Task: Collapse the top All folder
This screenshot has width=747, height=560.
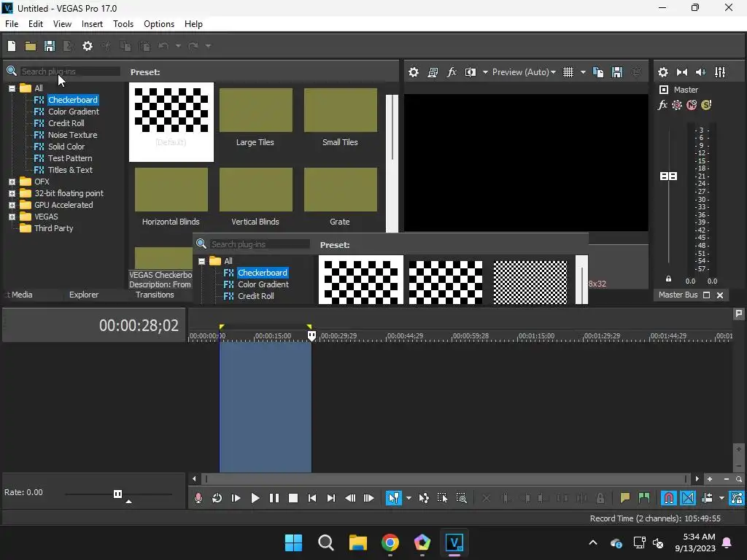Action: tap(12, 88)
